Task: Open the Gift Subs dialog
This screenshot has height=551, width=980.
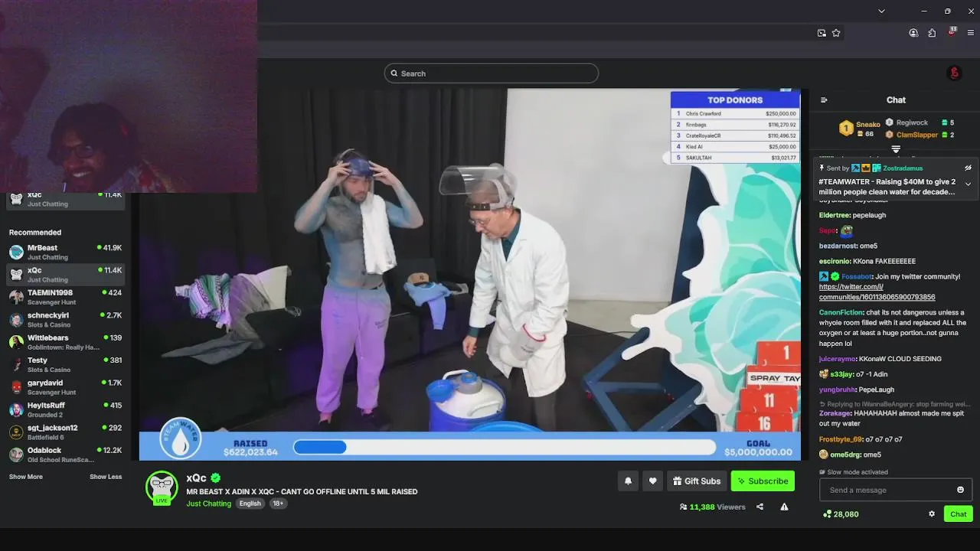Action: pyautogui.click(x=697, y=481)
